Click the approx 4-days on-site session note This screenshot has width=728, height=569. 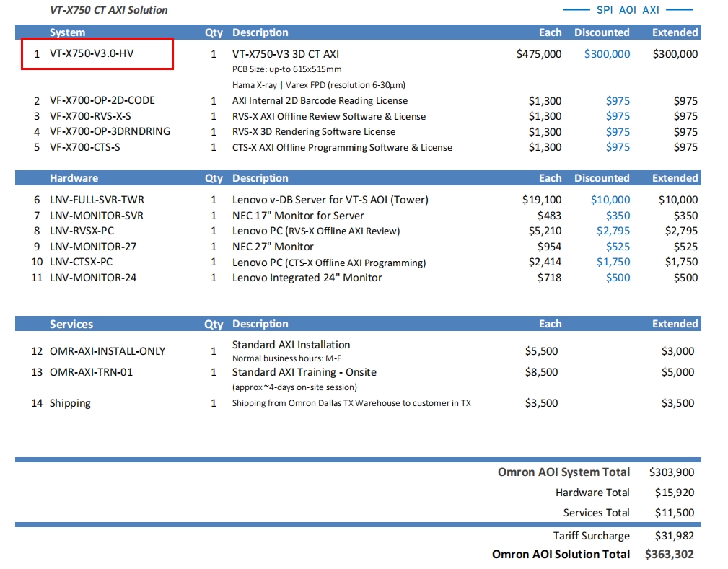[x=294, y=387]
